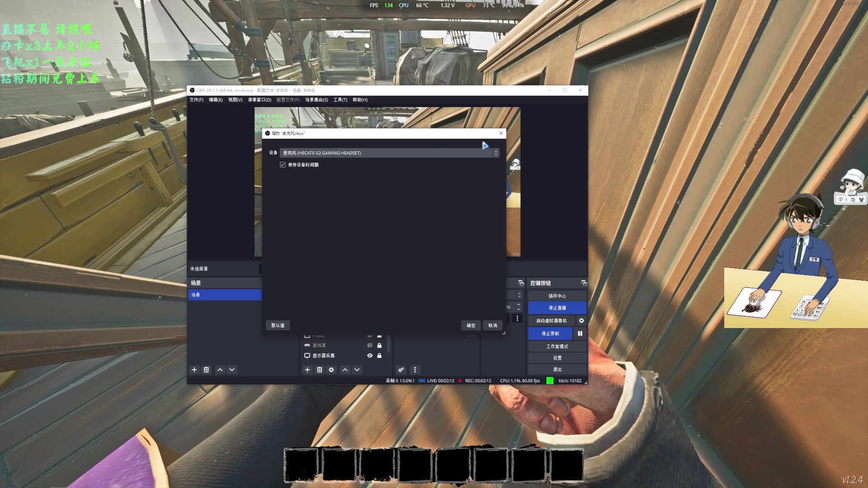This screenshot has width=868, height=488.
Task: Click the plugin center icon
Action: [557, 296]
